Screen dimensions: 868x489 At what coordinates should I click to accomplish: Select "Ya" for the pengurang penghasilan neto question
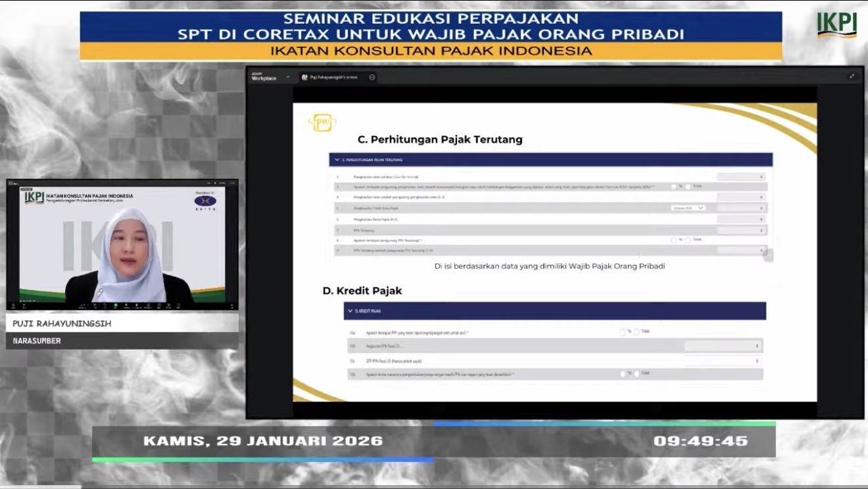pyautogui.click(x=674, y=186)
